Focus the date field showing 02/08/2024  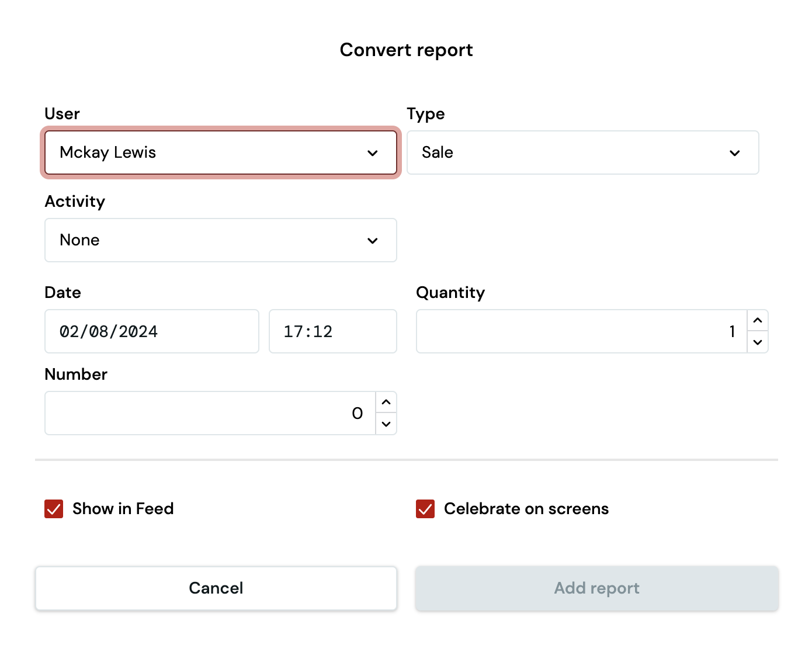point(151,331)
